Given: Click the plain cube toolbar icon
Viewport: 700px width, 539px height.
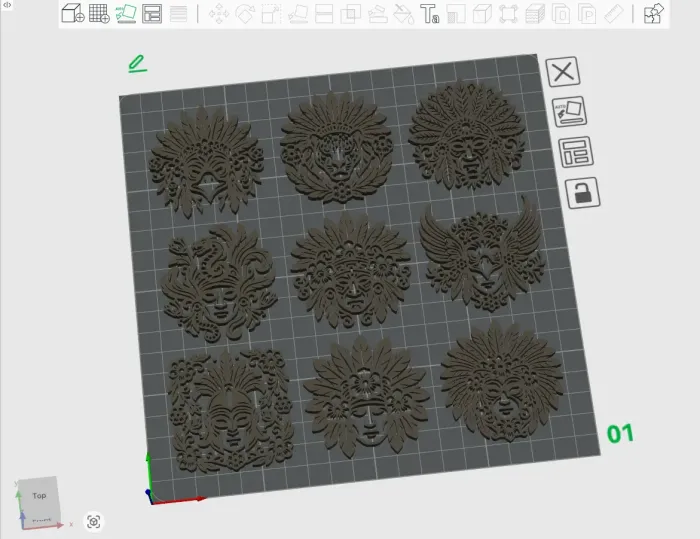Looking at the screenshot, I should pos(482,14).
